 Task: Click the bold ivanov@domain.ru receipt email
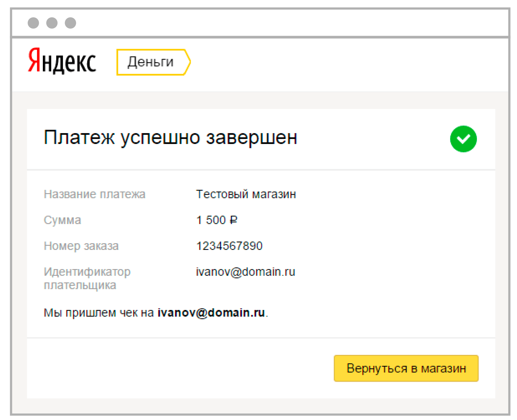tap(211, 313)
